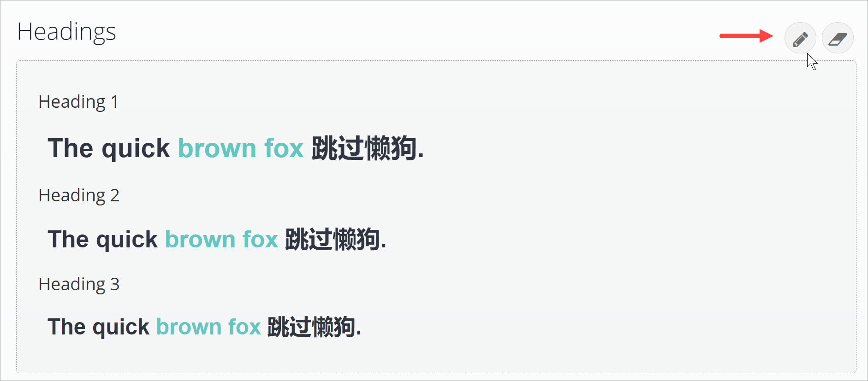
Task: Click the Headings section title
Action: coord(66,32)
